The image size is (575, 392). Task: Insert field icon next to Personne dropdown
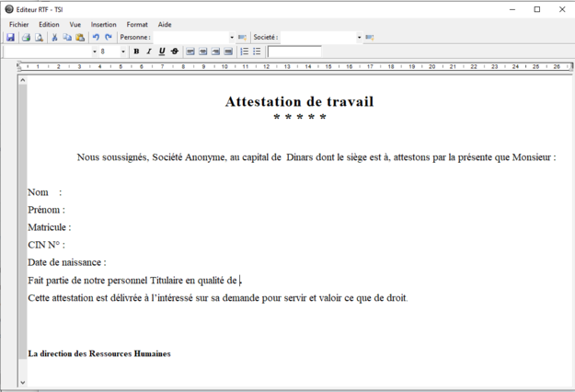pos(242,38)
